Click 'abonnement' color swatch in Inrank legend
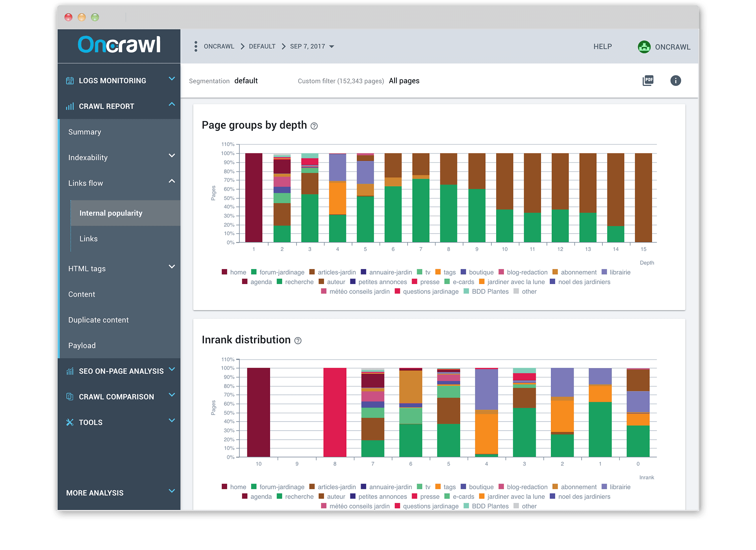This screenshot has width=756, height=550. click(555, 487)
